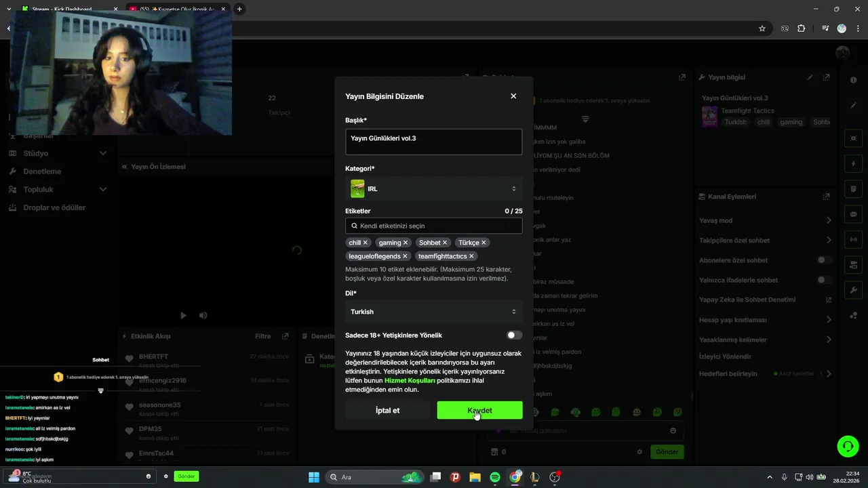This screenshot has height=488, width=868.
Task: Open Droplar ve ödüller in the sidebar
Action: pyautogui.click(x=54, y=207)
